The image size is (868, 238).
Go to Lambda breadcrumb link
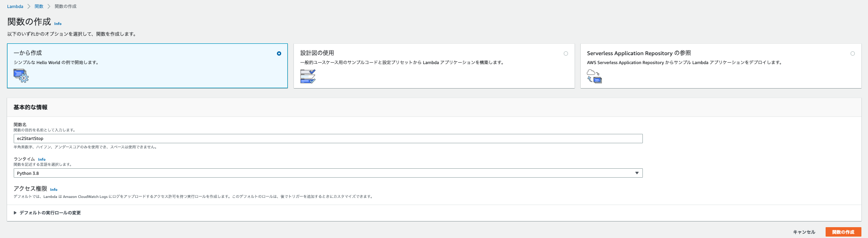click(x=15, y=7)
